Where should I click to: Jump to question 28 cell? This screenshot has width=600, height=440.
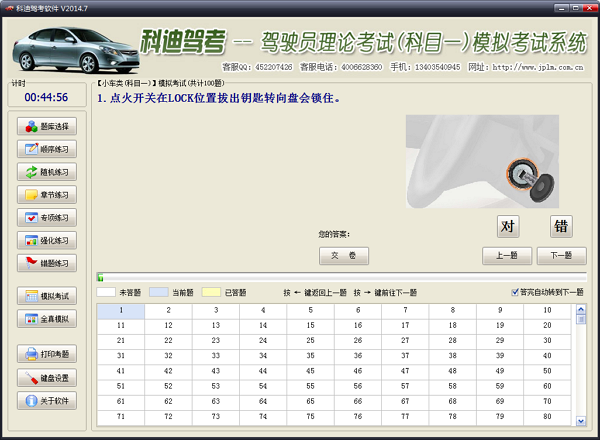tap(453, 341)
